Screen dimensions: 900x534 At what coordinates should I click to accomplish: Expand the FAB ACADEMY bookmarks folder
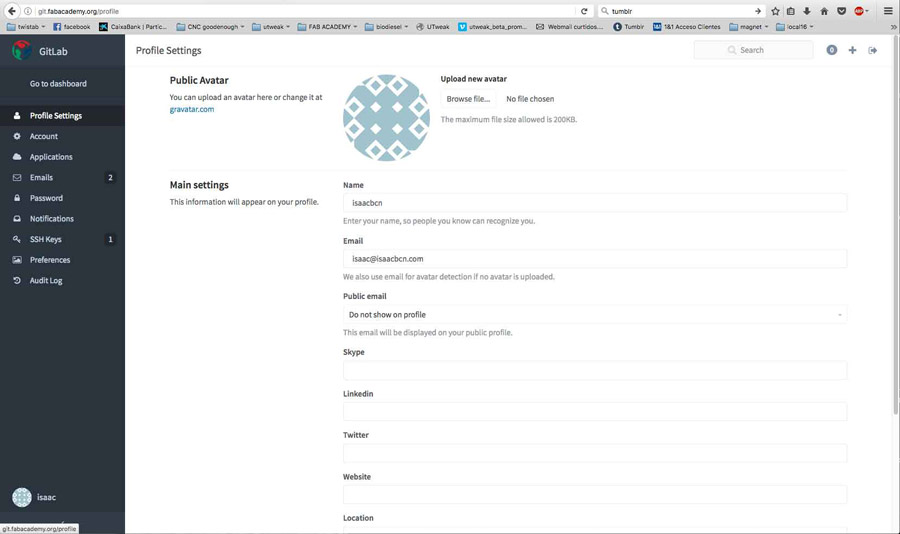tap(329, 27)
